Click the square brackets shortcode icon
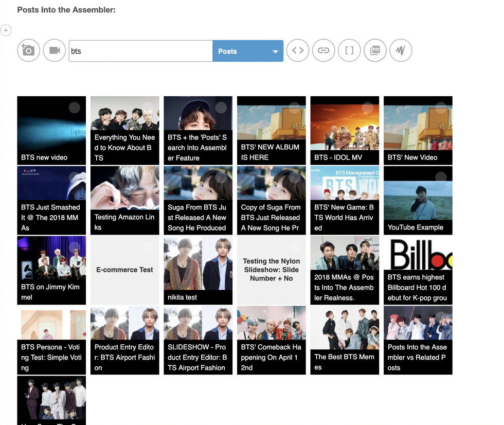Screen dimensions: 504x425 pos(349,50)
